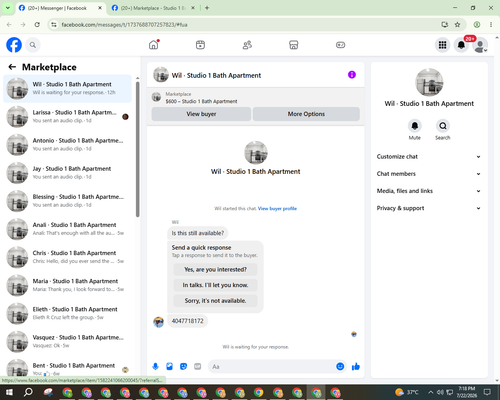Open the View buyer profile link

click(277, 209)
